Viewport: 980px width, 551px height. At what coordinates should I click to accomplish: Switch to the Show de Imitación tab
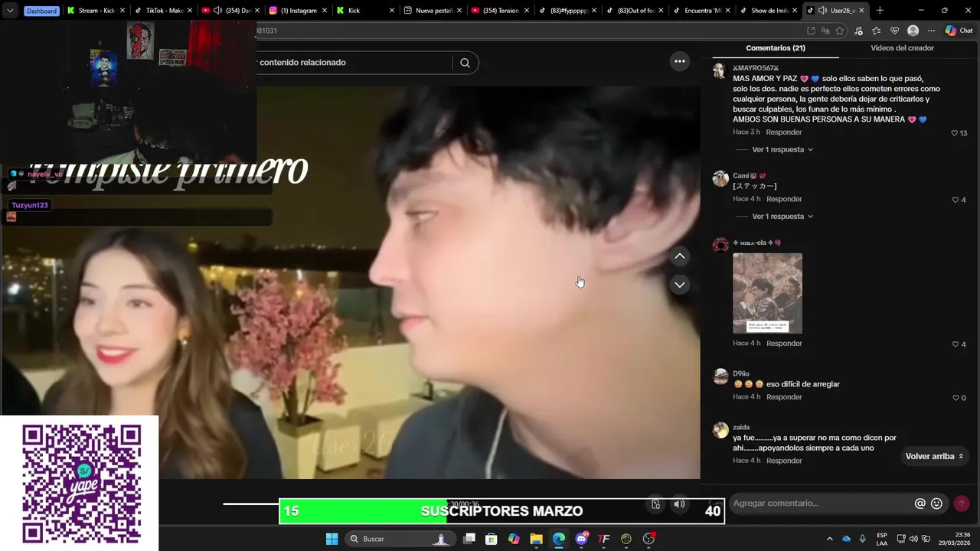(769, 11)
